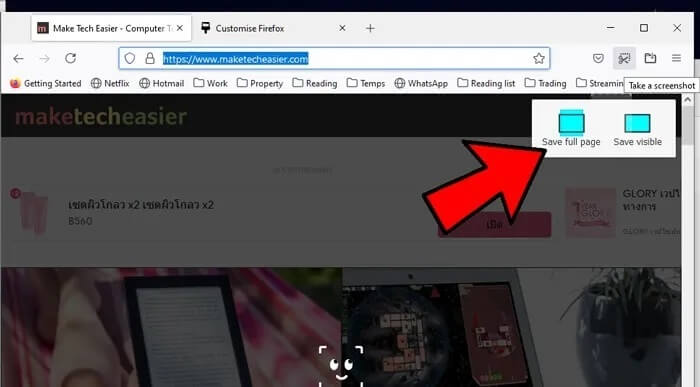Image resolution: width=700 pixels, height=387 pixels.
Task: Go forward to the next page
Action: pyautogui.click(x=45, y=58)
